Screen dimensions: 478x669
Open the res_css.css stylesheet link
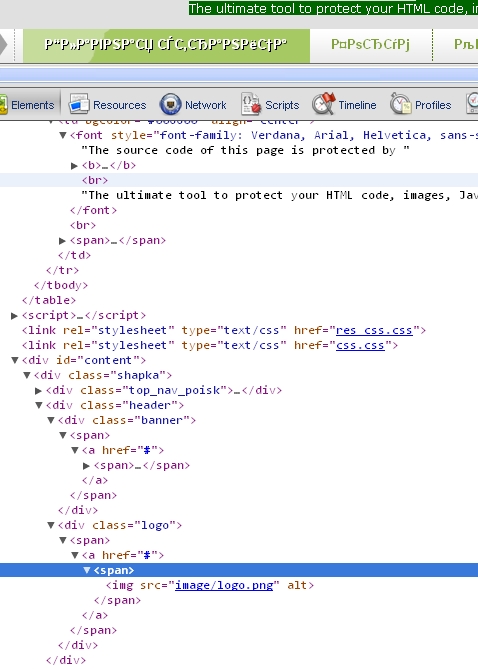pyautogui.click(x=374, y=331)
